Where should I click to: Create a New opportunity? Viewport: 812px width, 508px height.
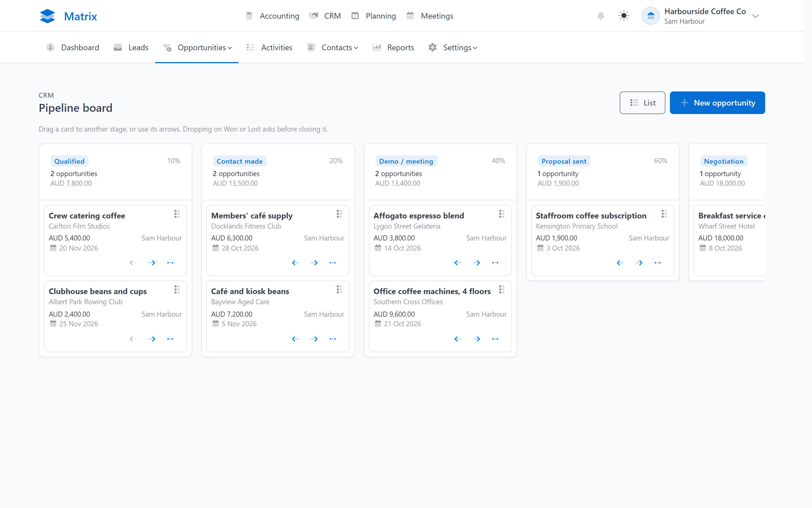717,103
